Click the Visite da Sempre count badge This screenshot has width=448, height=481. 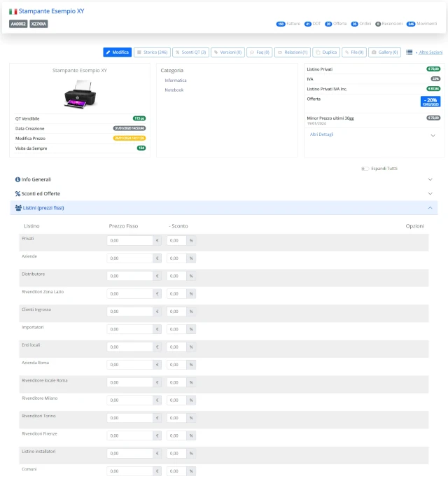(x=141, y=148)
